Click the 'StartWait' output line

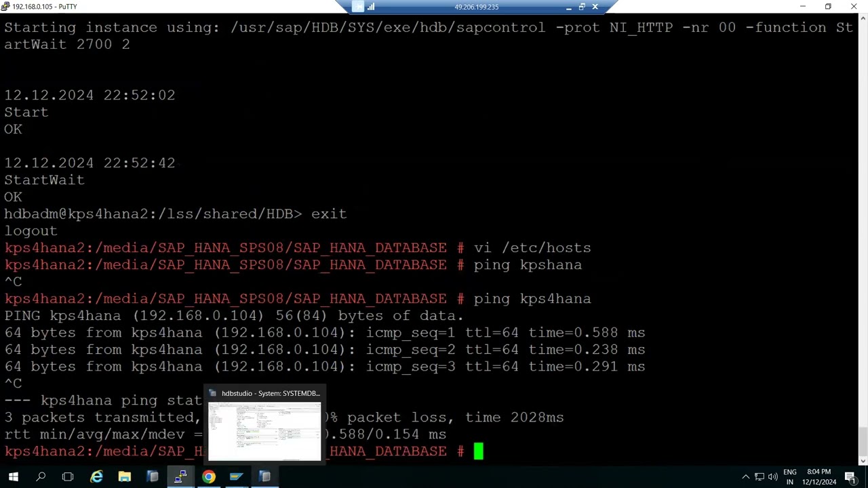pos(44,180)
